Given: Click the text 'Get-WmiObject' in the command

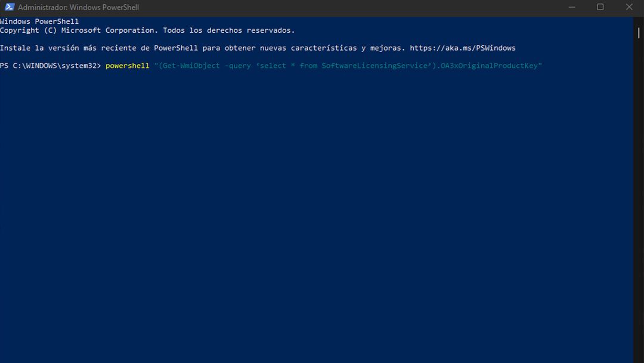Looking at the screenshot, I should point(191,65).
